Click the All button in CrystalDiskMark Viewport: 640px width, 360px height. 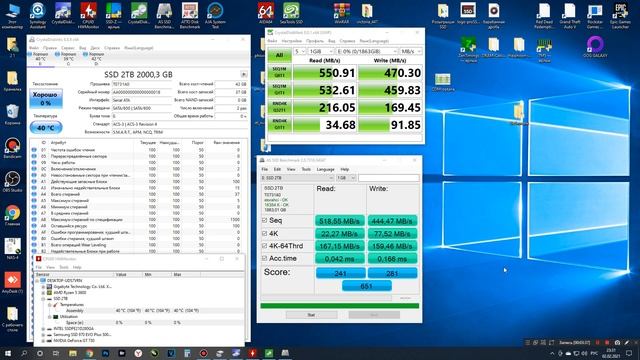280,55
